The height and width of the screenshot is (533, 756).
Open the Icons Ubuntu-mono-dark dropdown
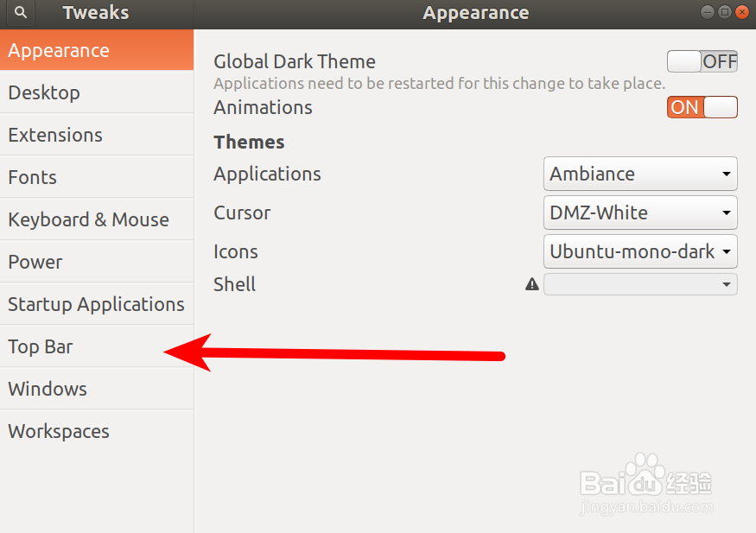pyautogui.click(x=640, y=251)
